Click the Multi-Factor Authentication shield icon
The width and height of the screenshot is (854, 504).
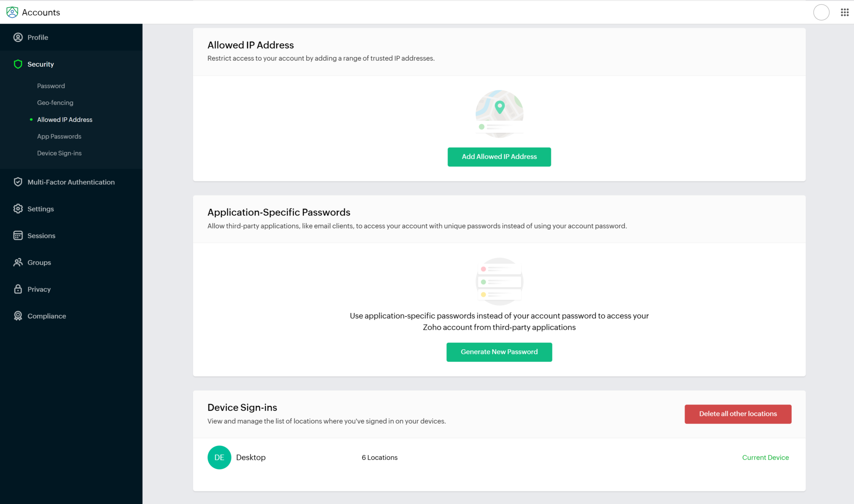pyautogui.click(x=18, y=182)
